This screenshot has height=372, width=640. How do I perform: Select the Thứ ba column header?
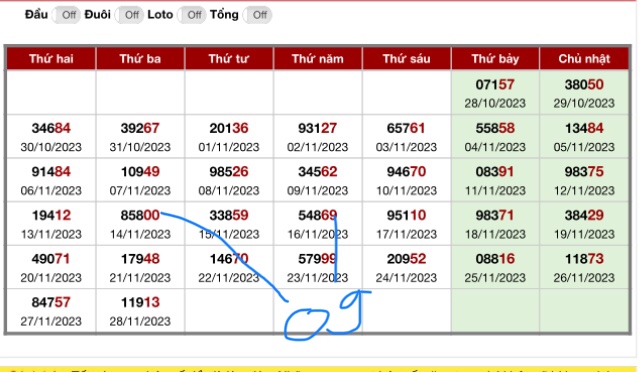[140, 59]
